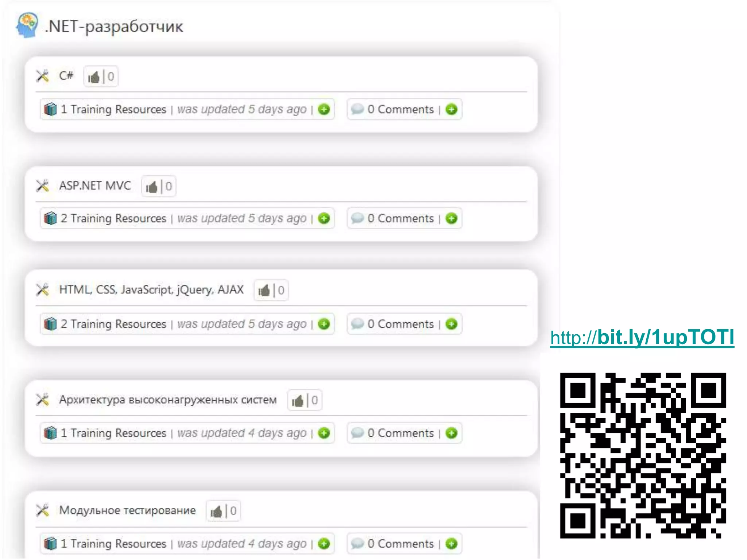This screenshot has width=747, height=560.
Task: Click the thumbs-up icon next to C#
Action: coord(94,77)
